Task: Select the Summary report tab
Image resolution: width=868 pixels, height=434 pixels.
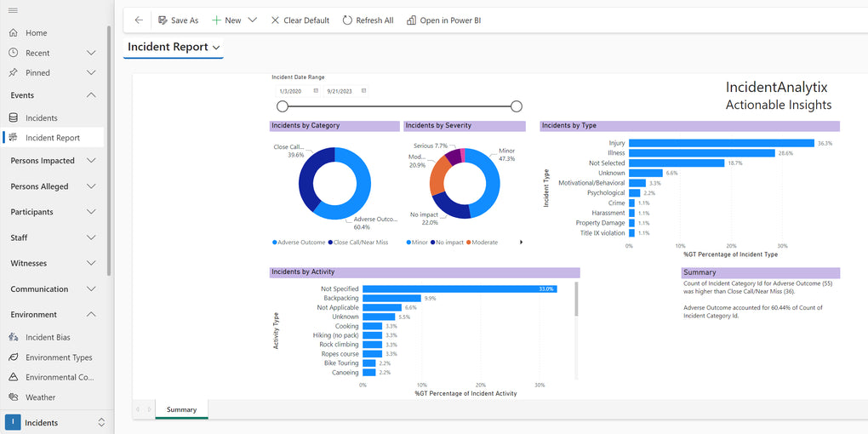Action: 181,410
